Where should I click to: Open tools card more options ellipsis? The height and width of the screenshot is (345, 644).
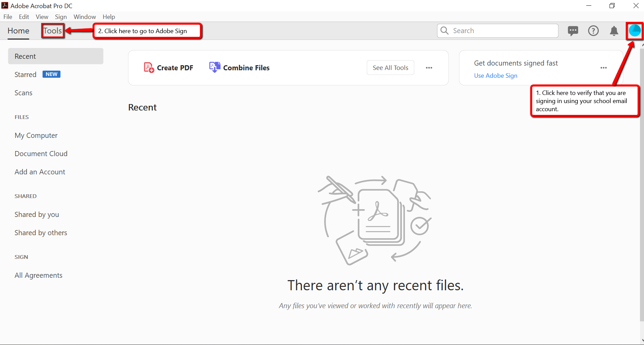429,68
